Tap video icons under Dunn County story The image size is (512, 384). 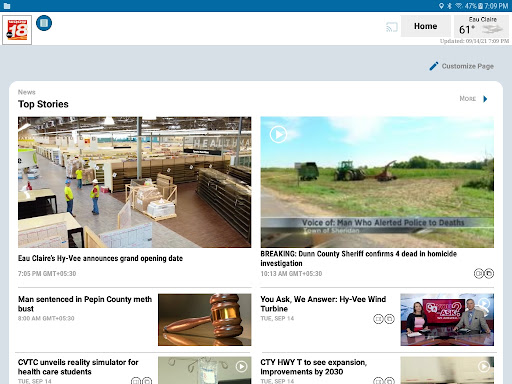(x=484, y=273)
